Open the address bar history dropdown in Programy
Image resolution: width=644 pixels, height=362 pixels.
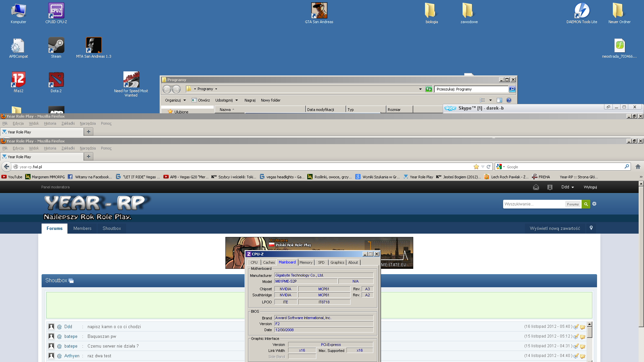pyautogui.click(x=420, y=89)
